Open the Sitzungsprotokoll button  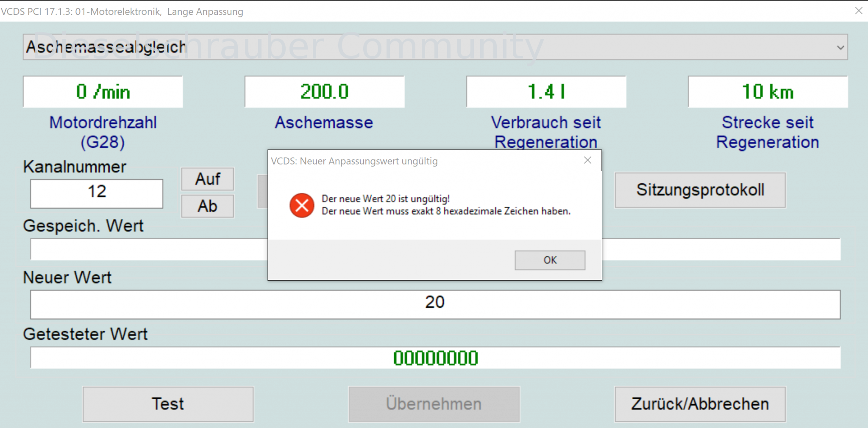click(700, 190)
